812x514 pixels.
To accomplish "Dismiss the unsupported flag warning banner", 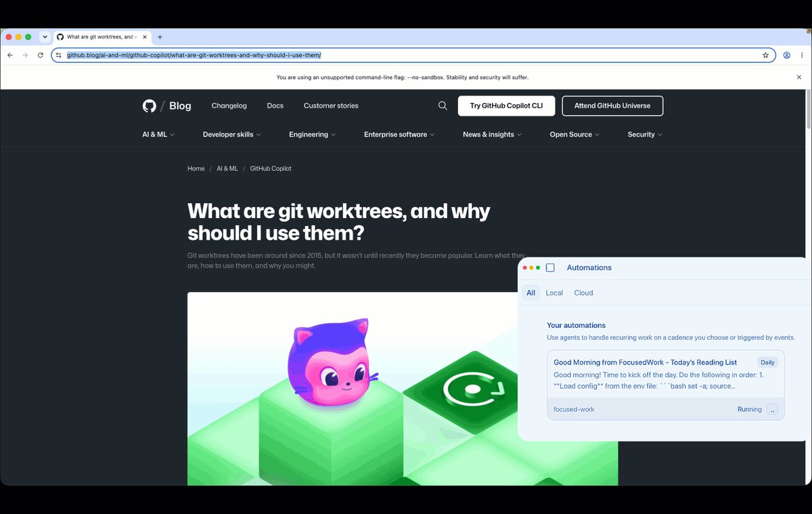I will (x=798, y=77).
